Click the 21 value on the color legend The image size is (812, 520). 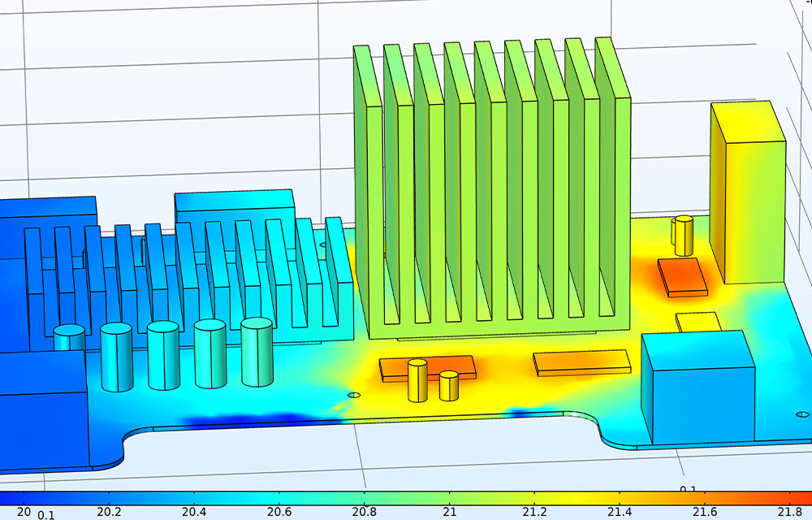point(449,512)
